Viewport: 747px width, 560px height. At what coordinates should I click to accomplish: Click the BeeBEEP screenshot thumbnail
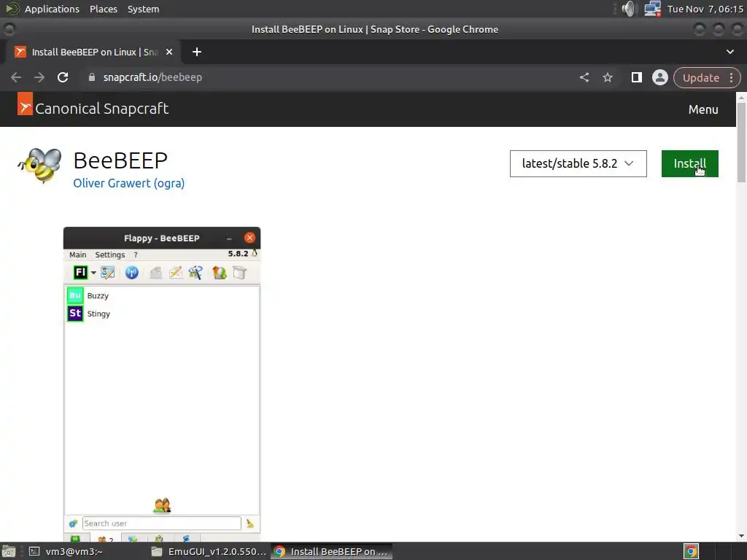point(162,385)
